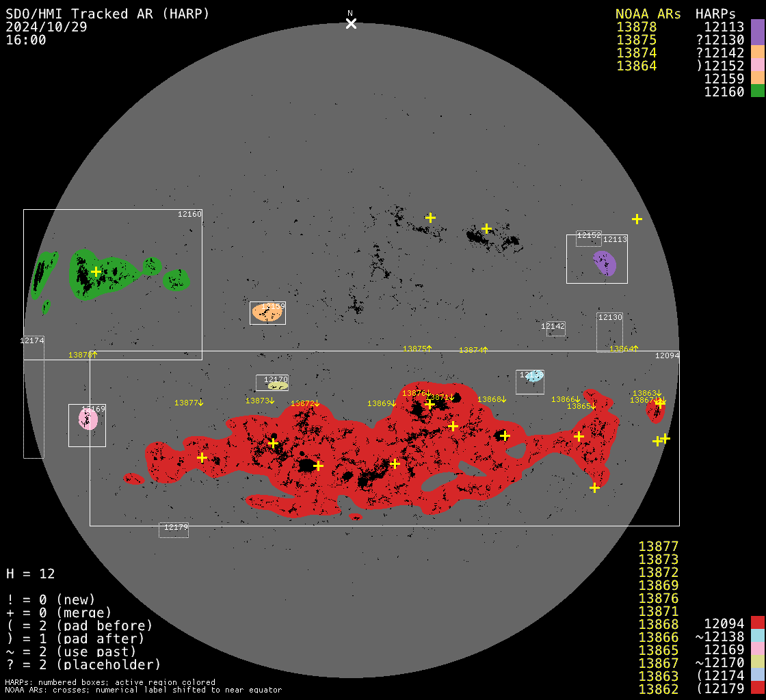Select the purple active region in box 12113

click(605, 263)
